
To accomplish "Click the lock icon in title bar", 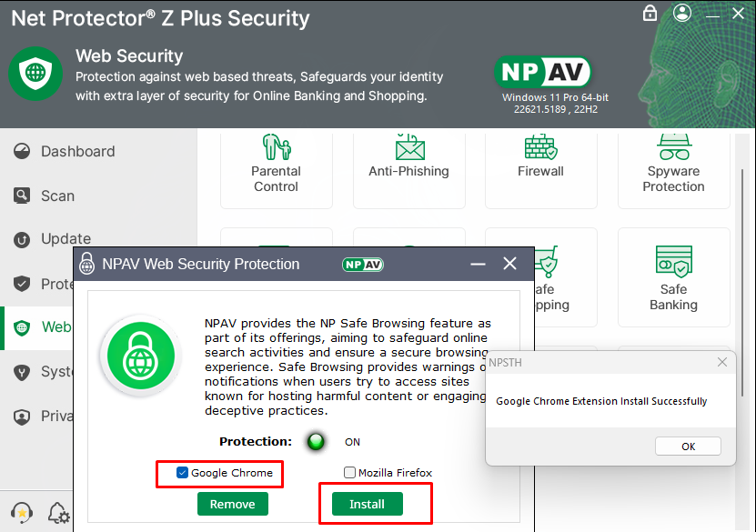I will 650,13.
